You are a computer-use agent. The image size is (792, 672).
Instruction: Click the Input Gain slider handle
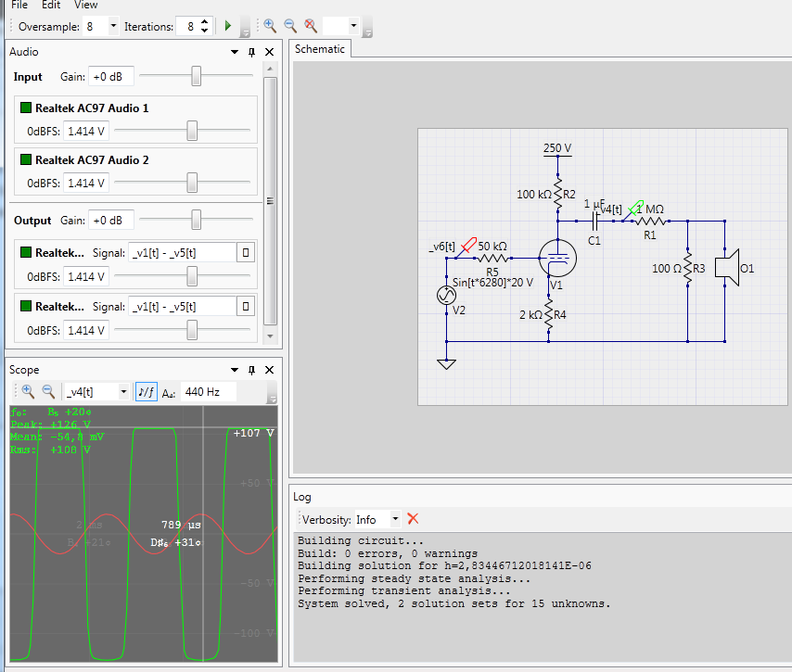click(x=196, y=76)
